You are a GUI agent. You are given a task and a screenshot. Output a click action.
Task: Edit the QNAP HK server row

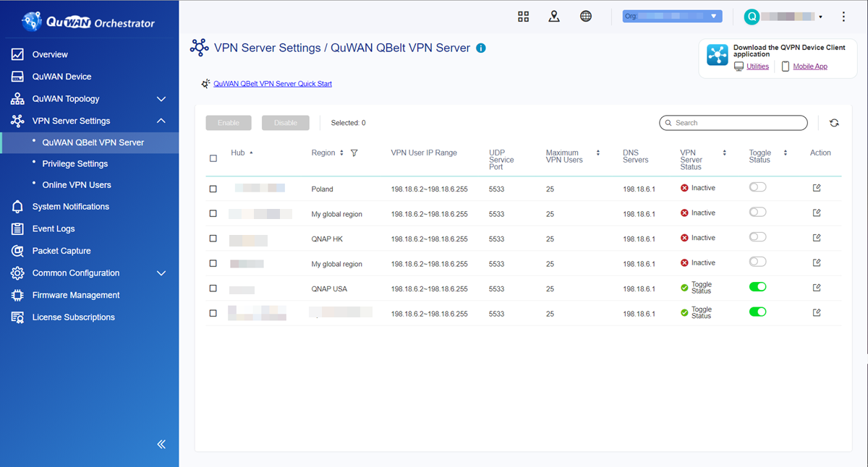point(817,238)
